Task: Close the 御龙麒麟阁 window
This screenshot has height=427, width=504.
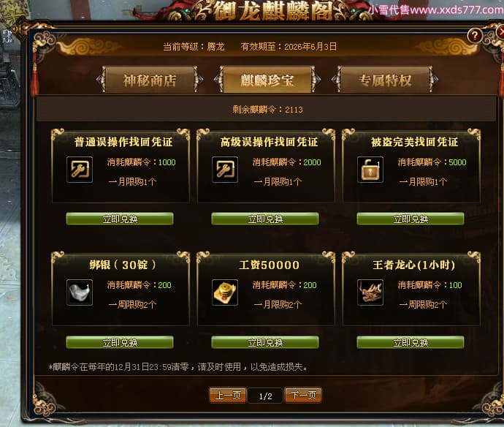Action: click(x=500, y=31)
